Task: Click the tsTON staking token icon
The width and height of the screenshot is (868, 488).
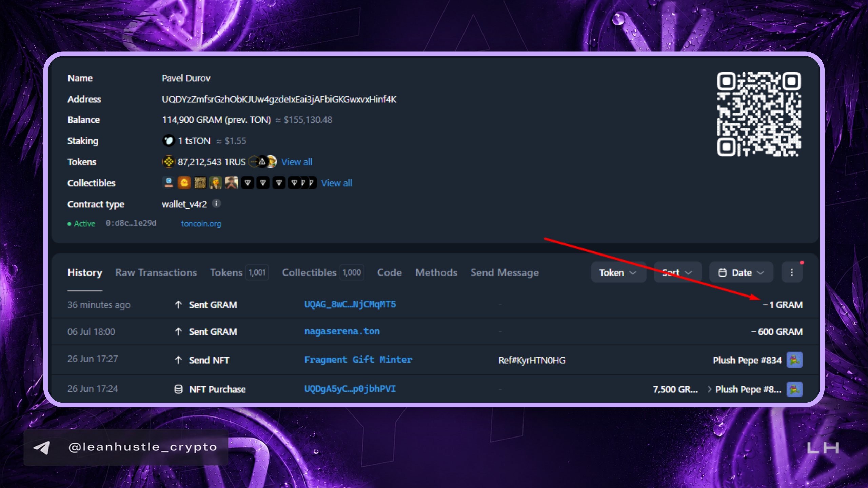Action: click(x=169, y=141)
